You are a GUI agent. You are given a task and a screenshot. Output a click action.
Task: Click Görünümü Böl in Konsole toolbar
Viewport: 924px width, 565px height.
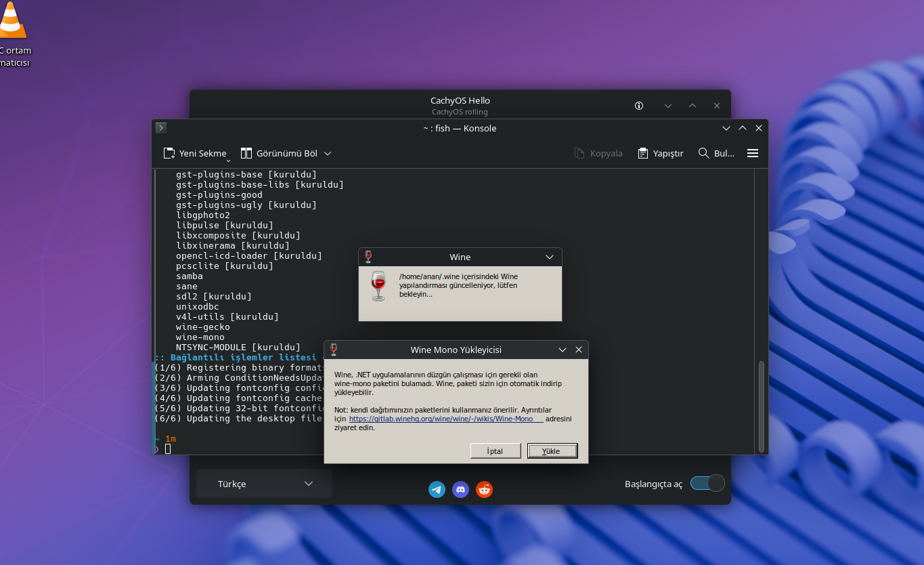(x=278, y=154)
